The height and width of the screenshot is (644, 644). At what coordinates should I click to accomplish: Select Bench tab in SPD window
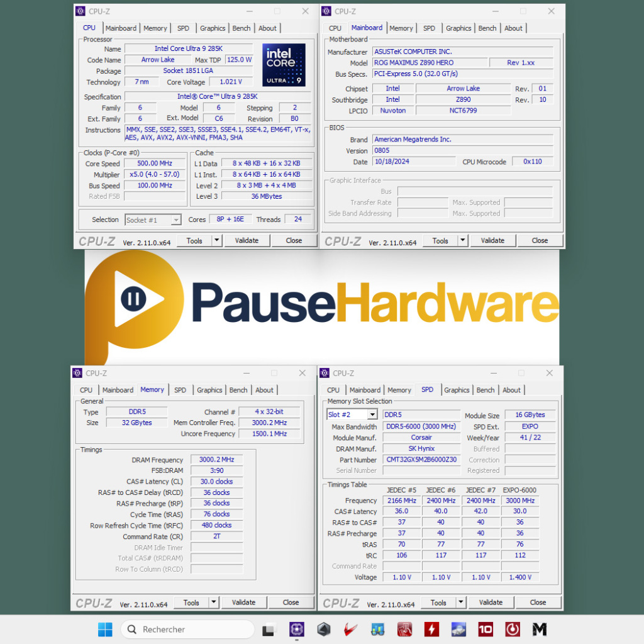click(485, 390)
